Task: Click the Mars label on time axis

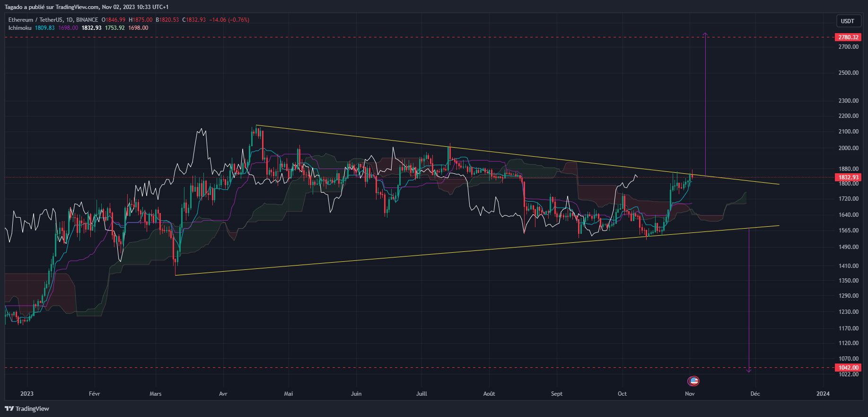Action: (156, 394)
